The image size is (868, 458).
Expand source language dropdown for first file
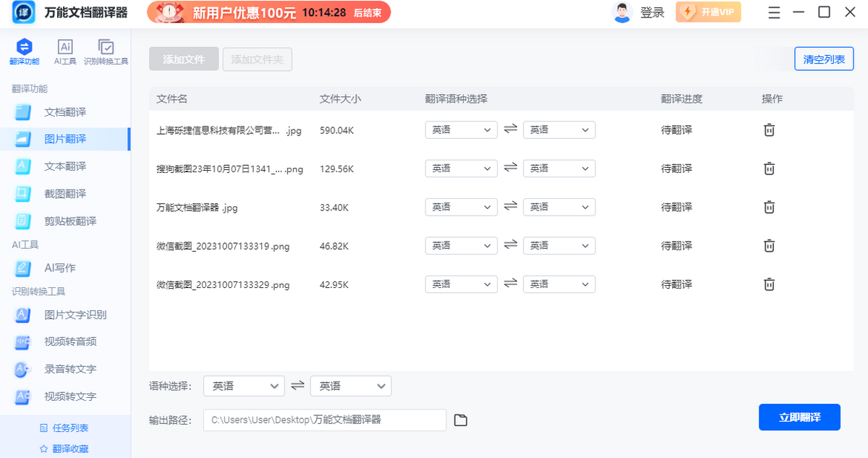point(461,130)
